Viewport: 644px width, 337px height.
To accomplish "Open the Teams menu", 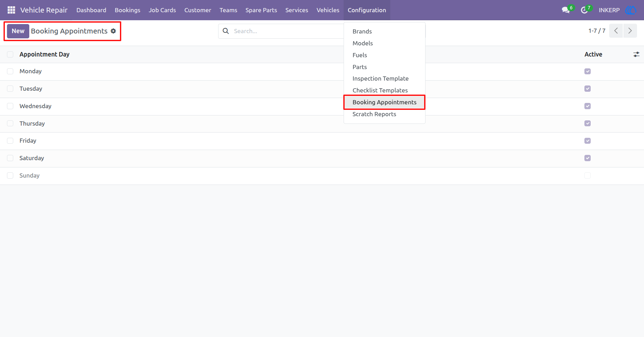I will coord(228,10).
